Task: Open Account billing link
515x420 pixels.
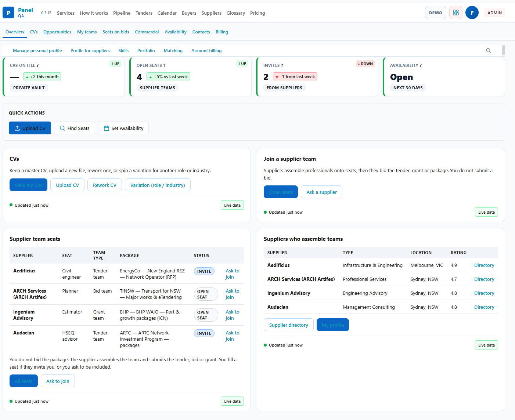Action: 206,51
